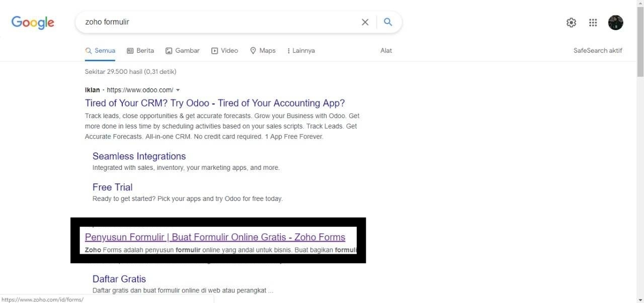This screenshot has width=644, height=303.
Task: Click into the search box text
Action: pyautogui.click(x=107, y=22)
